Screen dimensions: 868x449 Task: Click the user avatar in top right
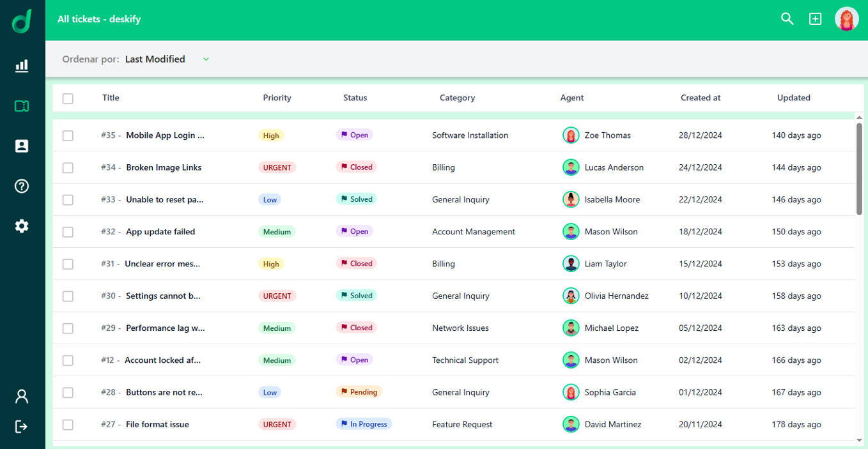(846, 19)
